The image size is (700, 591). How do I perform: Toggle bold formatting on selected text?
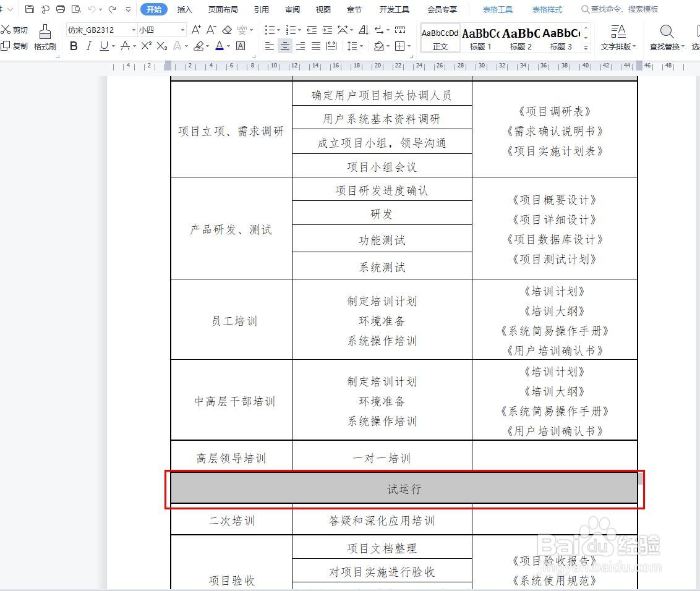point(74,46)
